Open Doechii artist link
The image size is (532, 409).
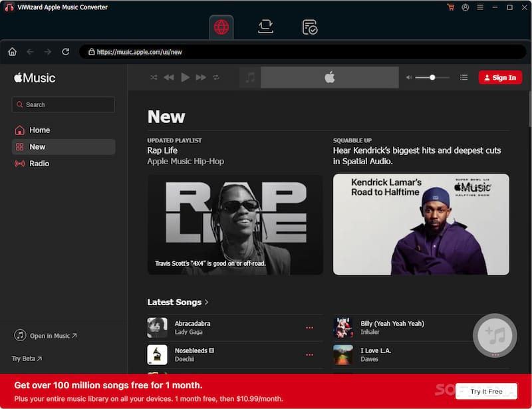(184, 359)
